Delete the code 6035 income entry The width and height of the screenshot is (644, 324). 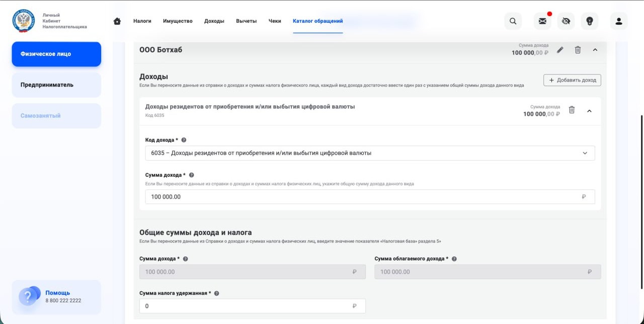(572, 110)
